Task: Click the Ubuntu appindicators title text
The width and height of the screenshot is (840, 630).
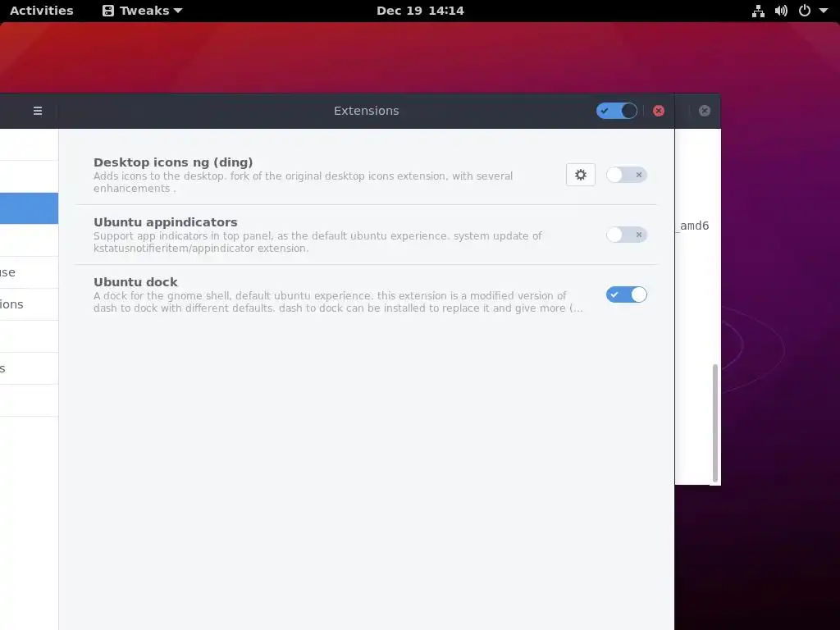Action: click(166, 221)
